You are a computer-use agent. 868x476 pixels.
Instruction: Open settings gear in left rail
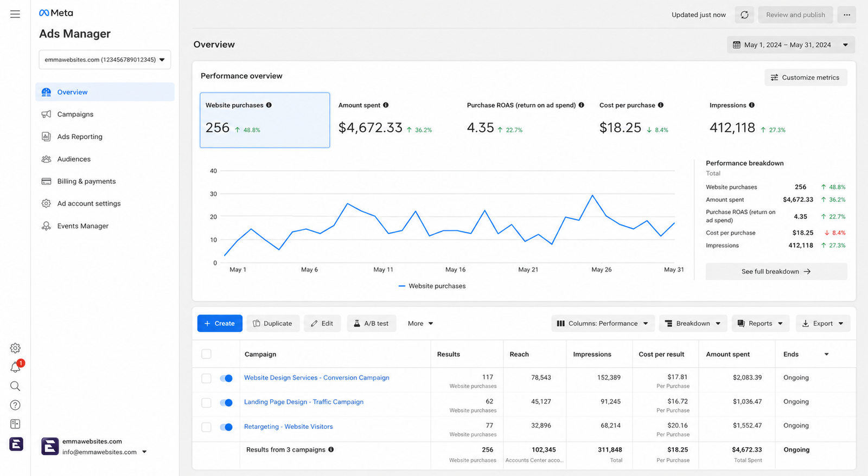[15, 348]
